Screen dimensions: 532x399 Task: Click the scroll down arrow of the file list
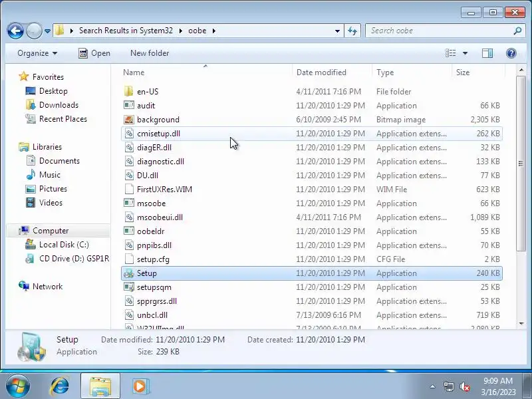tap(521, 324)
